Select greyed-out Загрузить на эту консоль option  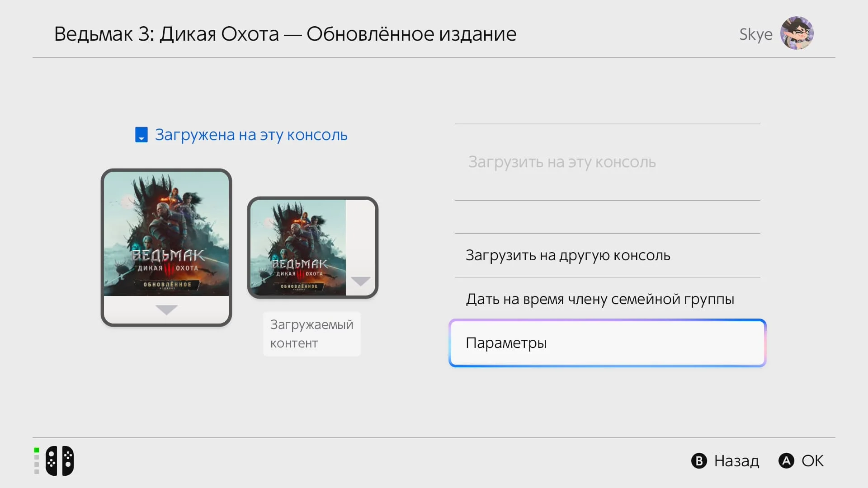[607, 162]
